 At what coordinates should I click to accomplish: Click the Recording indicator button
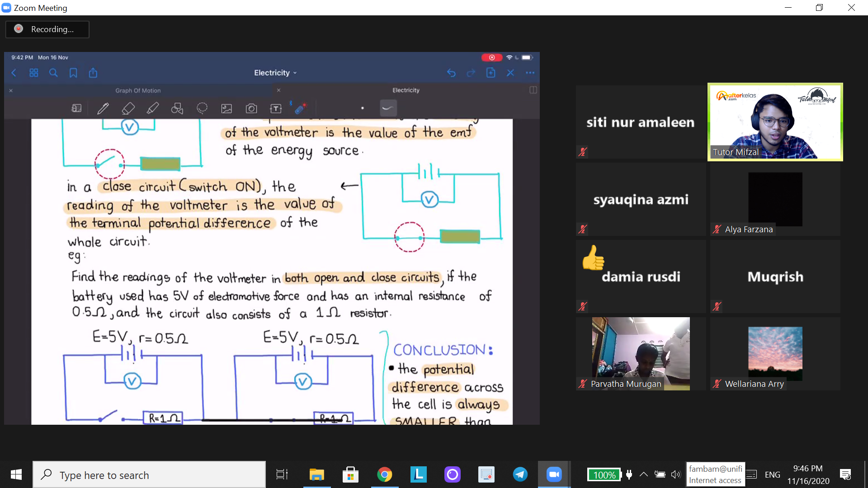[x=47, y=29]
